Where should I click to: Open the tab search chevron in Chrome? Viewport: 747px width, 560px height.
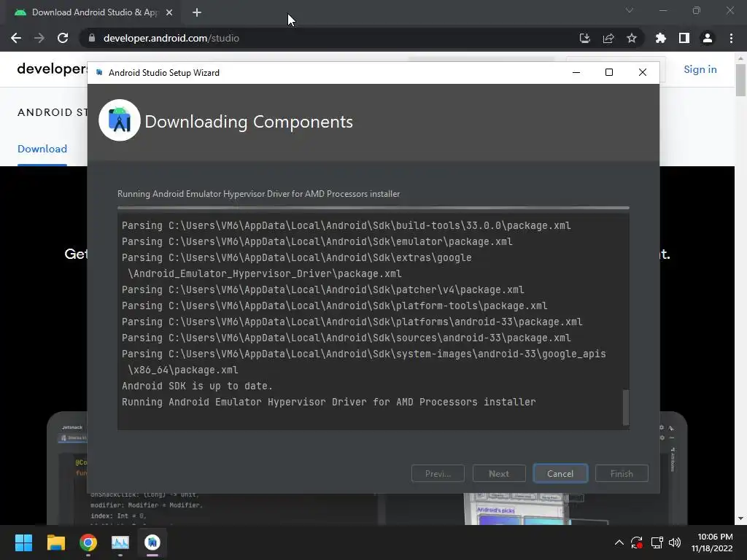pos(630,10)
